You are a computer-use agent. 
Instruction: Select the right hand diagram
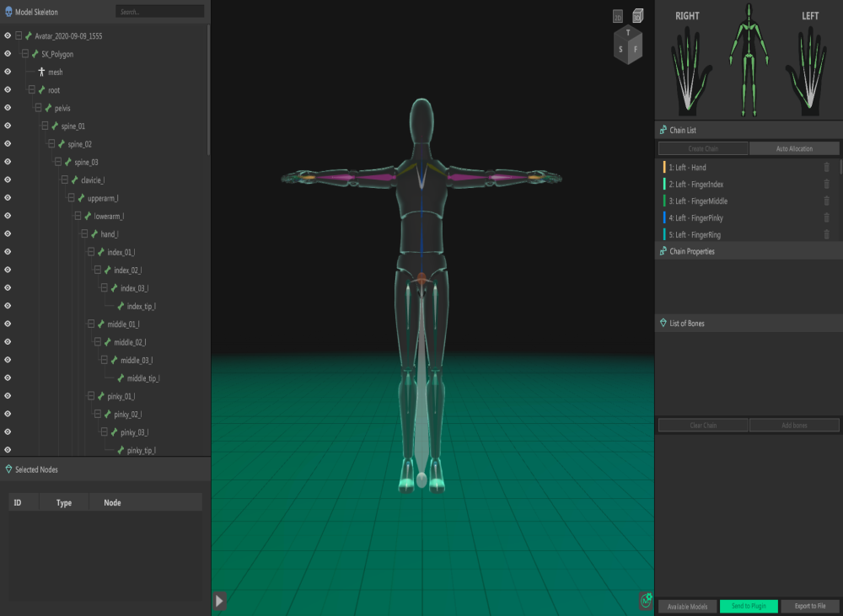pyautogui.click(x=688, y=72)
